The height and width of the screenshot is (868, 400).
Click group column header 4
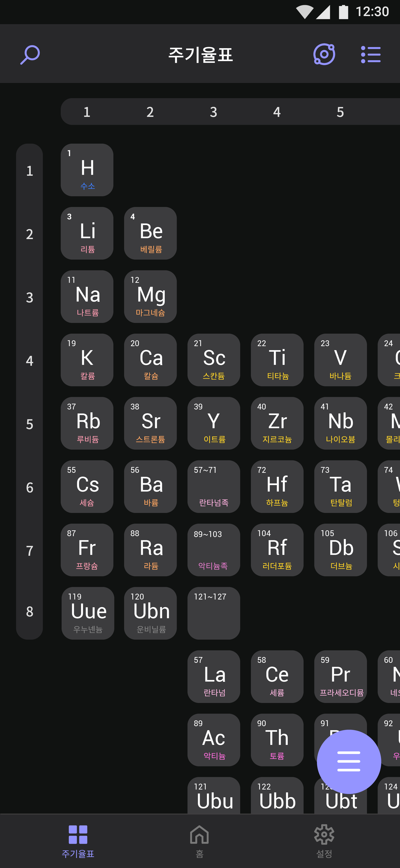point(277,112)
